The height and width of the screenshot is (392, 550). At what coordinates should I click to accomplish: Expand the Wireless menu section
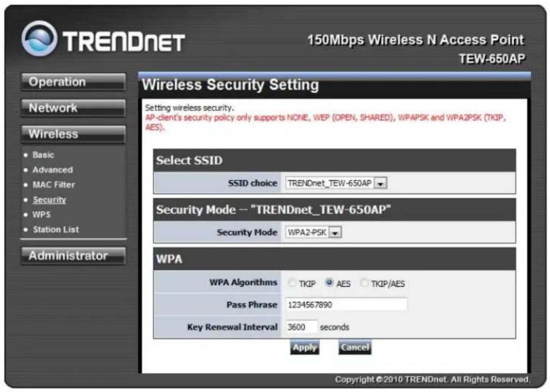(x=73, y=134)
